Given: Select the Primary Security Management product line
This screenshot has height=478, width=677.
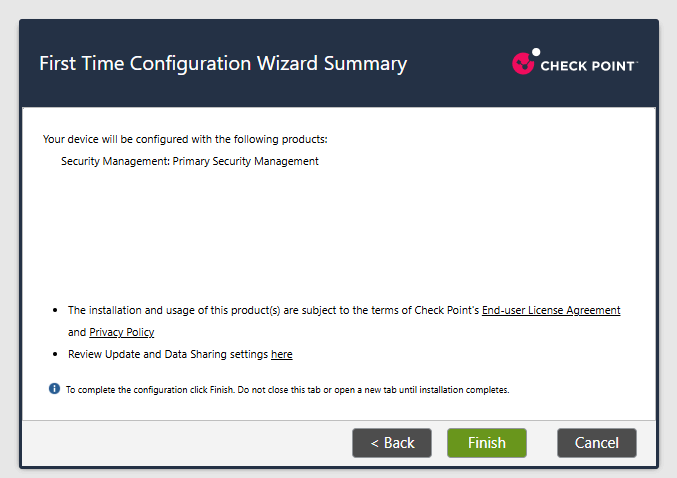Looking at the screenshot, I should [190, 161].
